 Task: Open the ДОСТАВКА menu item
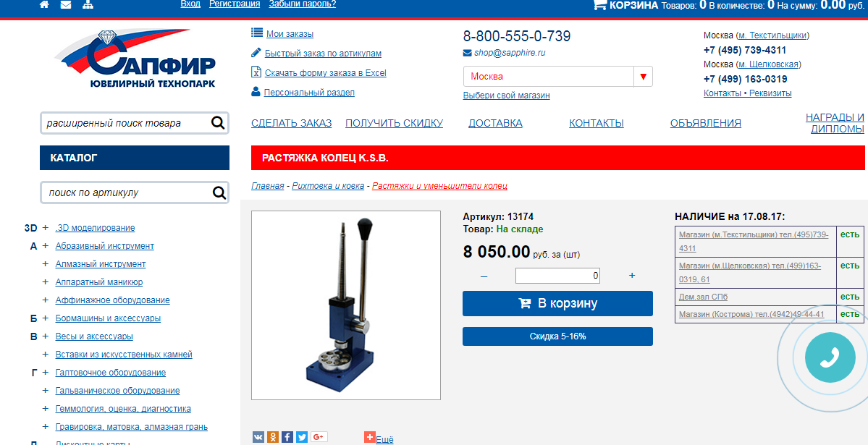[495, 123]
